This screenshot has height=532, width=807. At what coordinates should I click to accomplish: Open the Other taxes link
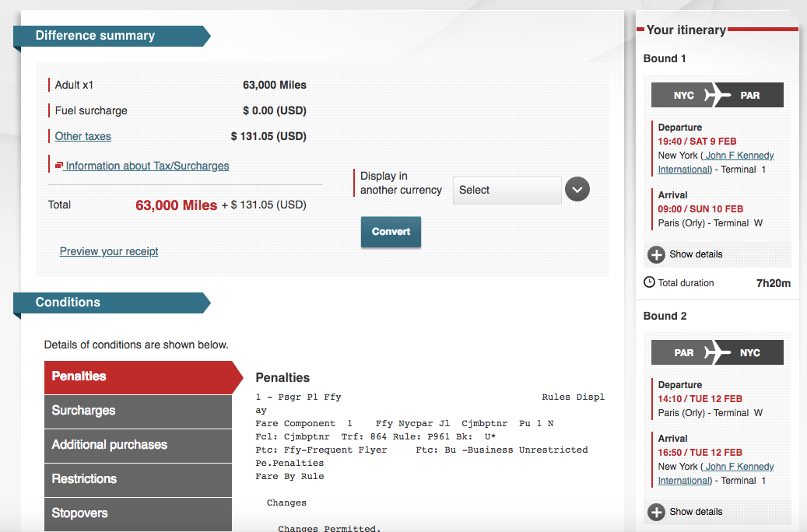[82, 136]
